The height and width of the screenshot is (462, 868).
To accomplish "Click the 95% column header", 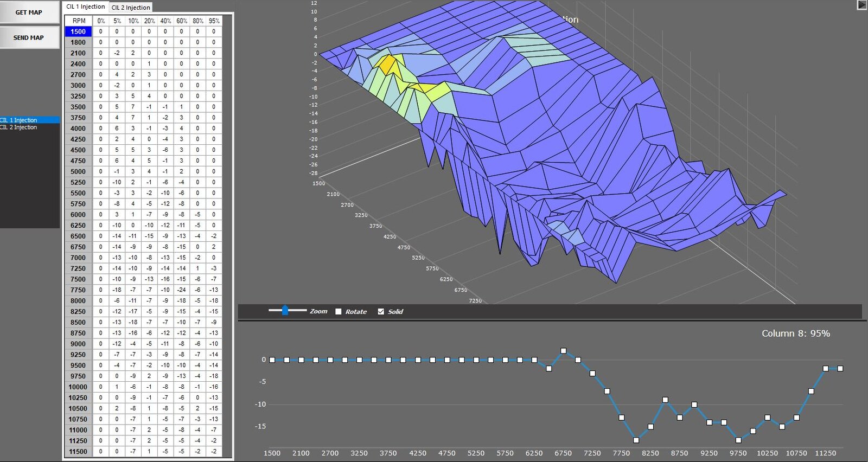I will pyautogui.click(x=214, y=21).
